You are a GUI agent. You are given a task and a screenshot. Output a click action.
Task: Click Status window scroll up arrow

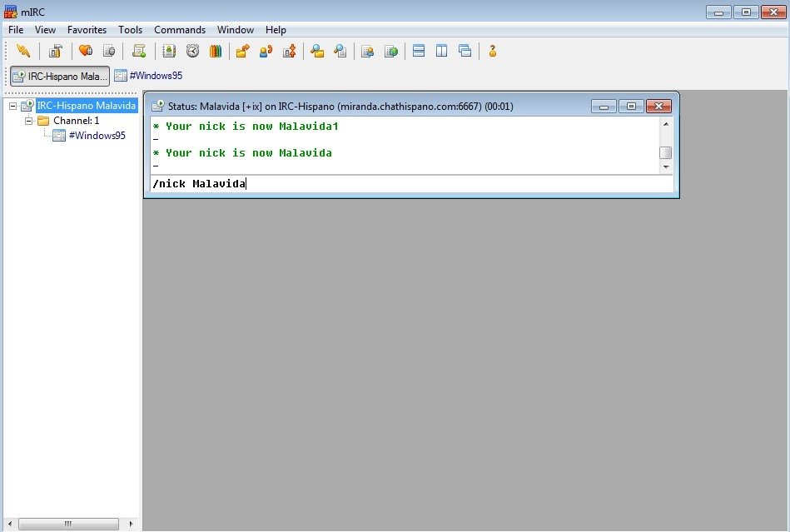(666, 124)
